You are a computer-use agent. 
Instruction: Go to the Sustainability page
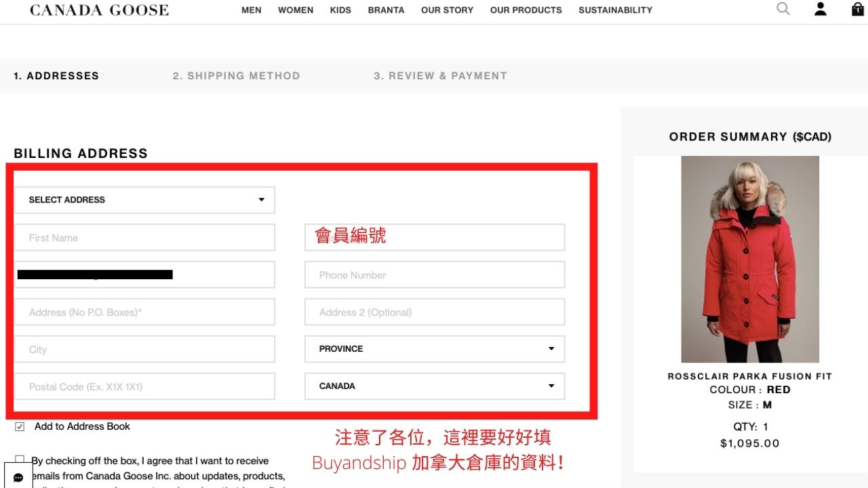click(x=615, y=10)
